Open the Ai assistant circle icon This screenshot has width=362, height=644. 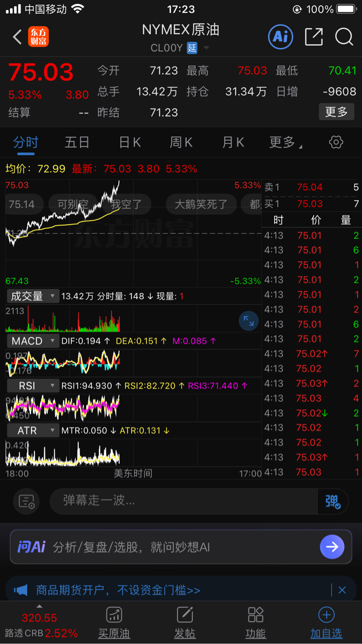pyautogui.click(x=280, y=37)
